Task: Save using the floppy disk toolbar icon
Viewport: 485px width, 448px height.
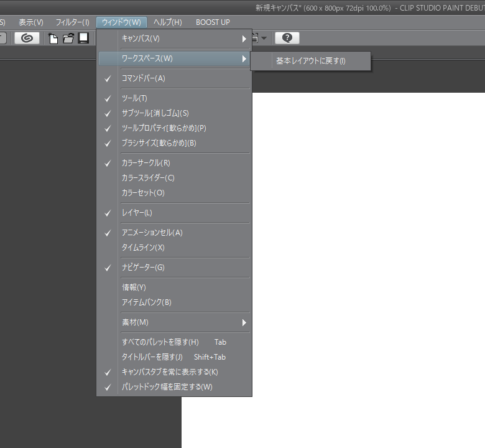Action: tap(83, 38)
